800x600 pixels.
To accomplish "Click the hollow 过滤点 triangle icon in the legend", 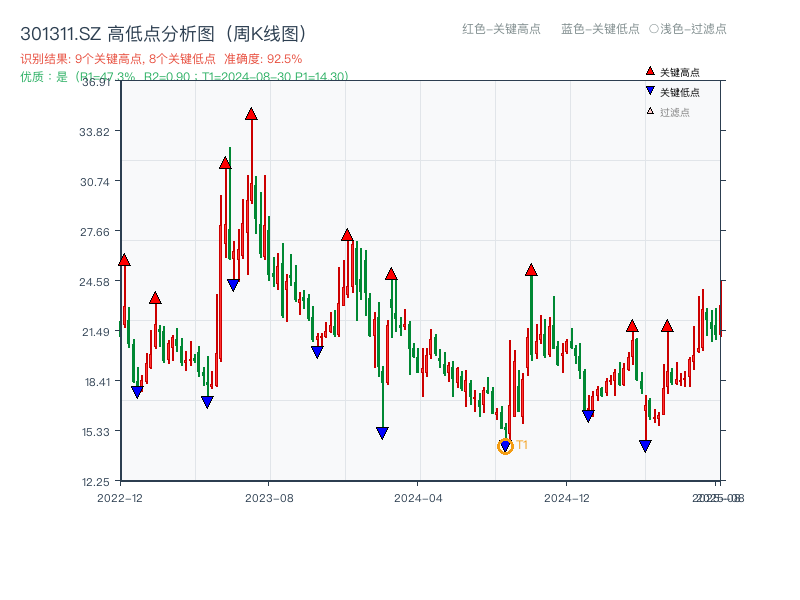I will point(651,111).
